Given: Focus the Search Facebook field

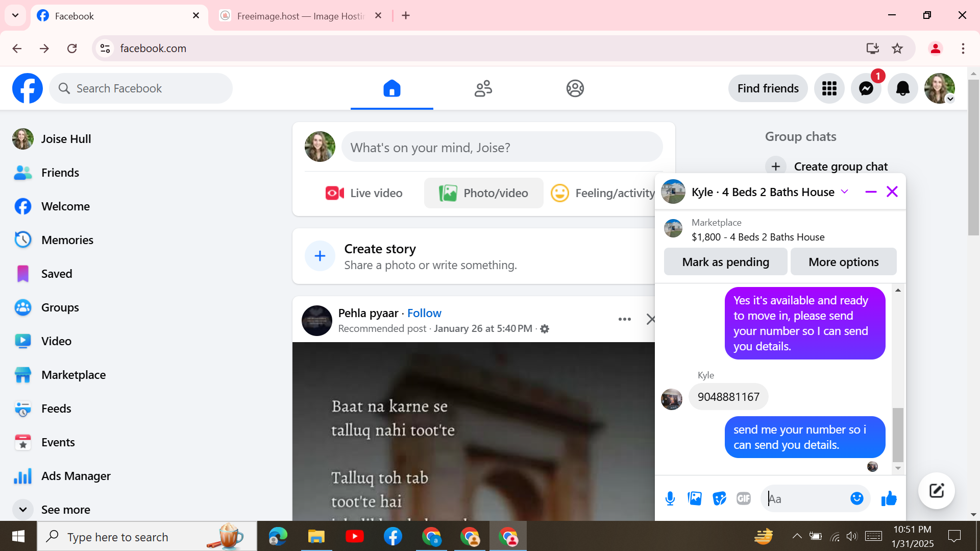Looking at the screenshot, I should click(141, 88).
